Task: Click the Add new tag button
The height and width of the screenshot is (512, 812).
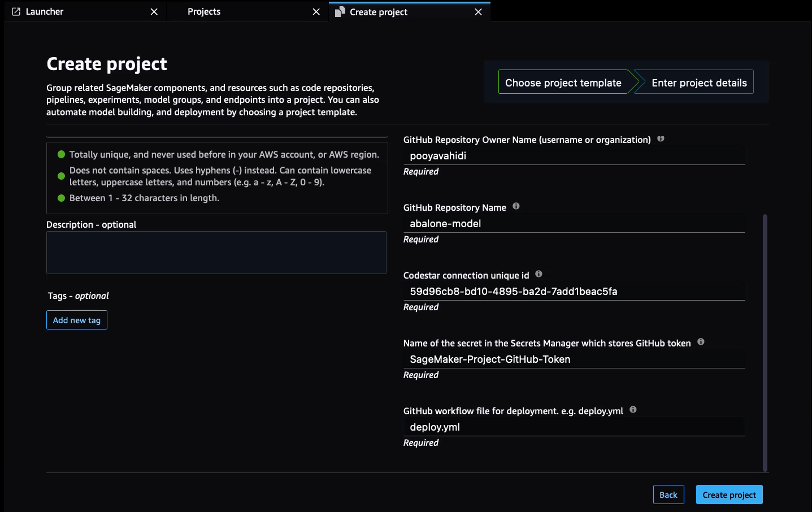Action: [x=77, y=320]
